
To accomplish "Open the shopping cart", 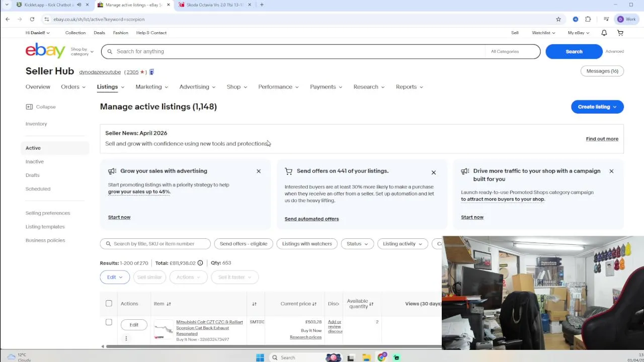I will coord(620,33).
